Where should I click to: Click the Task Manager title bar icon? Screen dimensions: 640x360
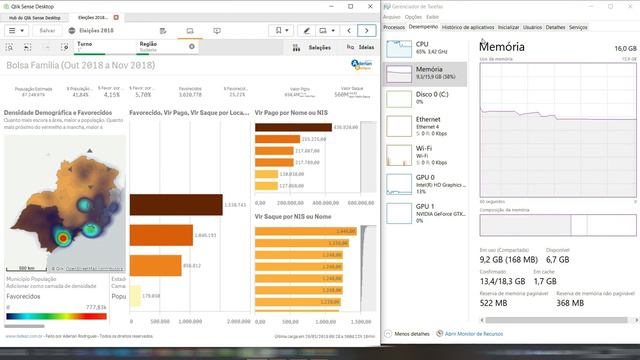(387, 7)
